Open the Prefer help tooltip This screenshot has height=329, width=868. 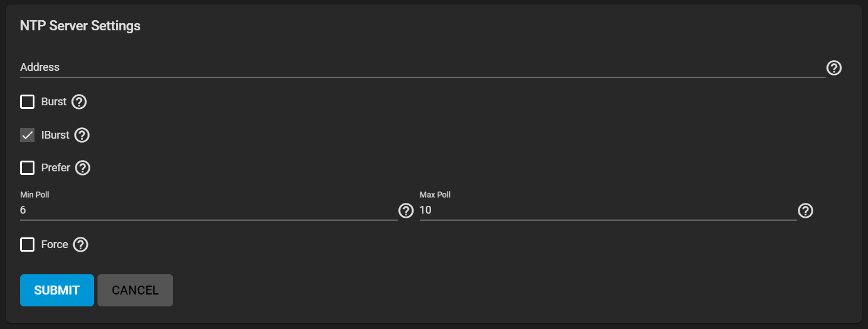pyautogui.click(x=83, y=168)
